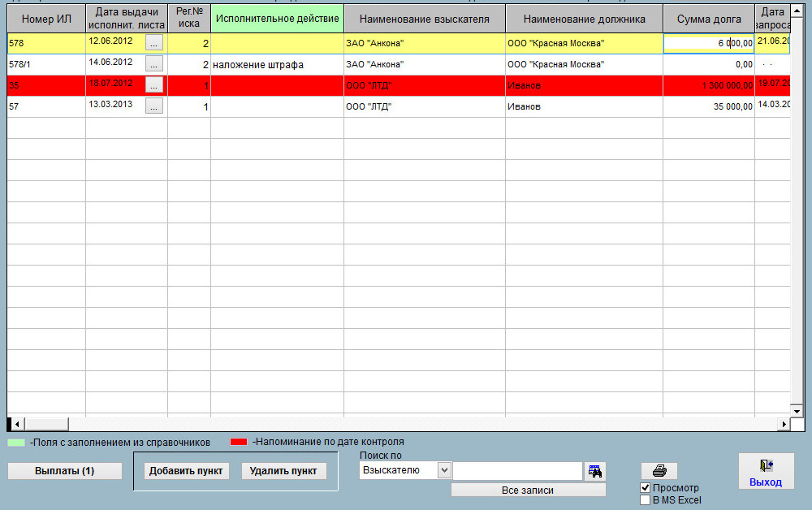812x510 pixels.
Task: Click Наименование должника column header
Action: 584,19
